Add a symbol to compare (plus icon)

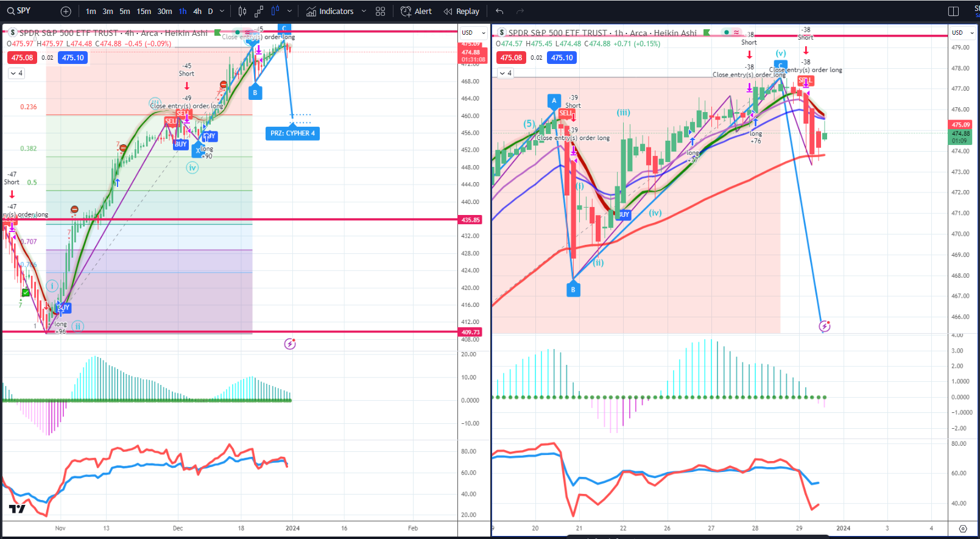(x=66, y=12)
